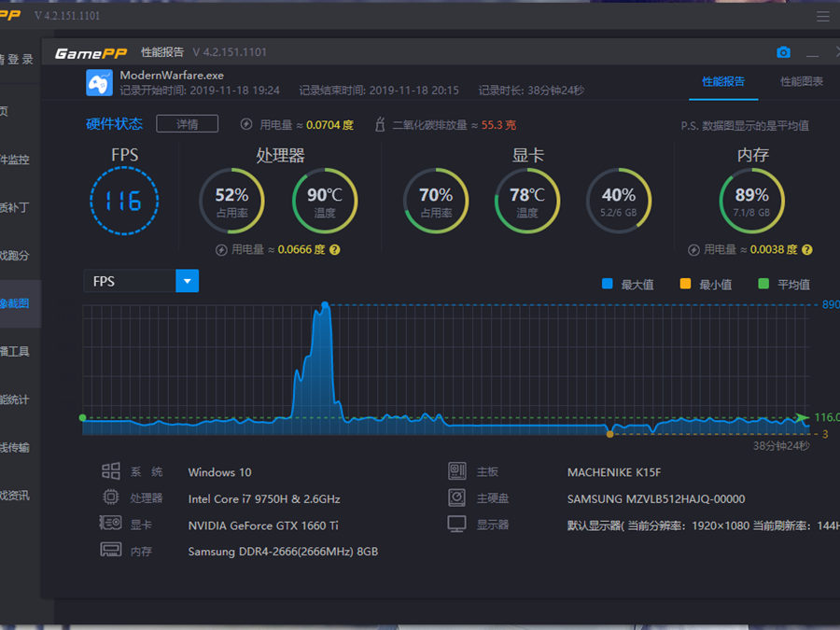Click the green average marker at chart start
The height and width of the screenshot is (630, 840).
(82, 417)
